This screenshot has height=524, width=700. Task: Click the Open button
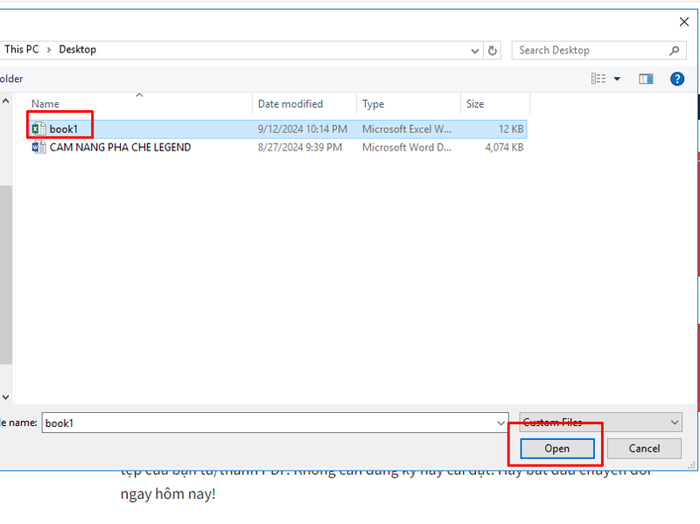(557, 448)
